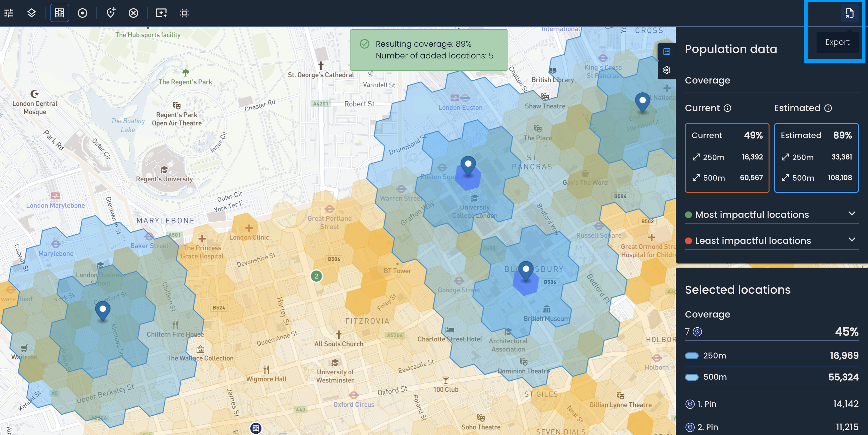Toggle the 250m coverage layer pill
The image size is (868, 435).
pyautogui.click(x=692, y=356)
